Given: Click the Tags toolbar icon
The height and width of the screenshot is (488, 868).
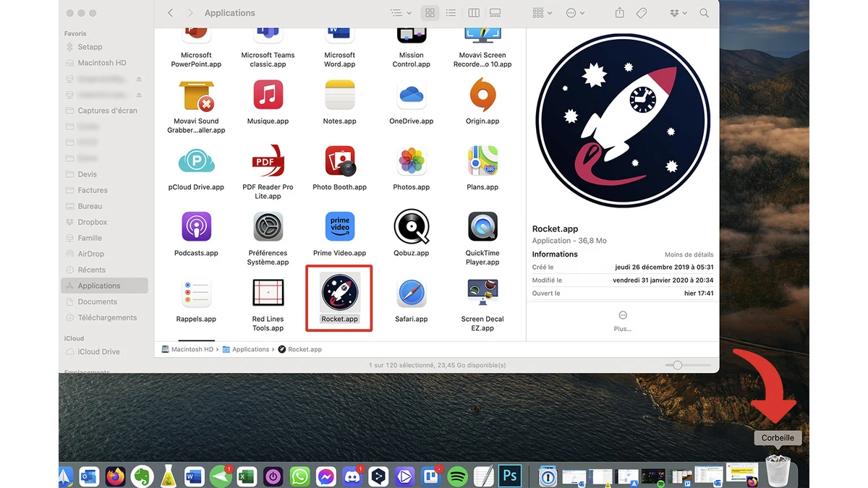Looking at the screenshot, I should pyautogui.click(x=641, y=13).
